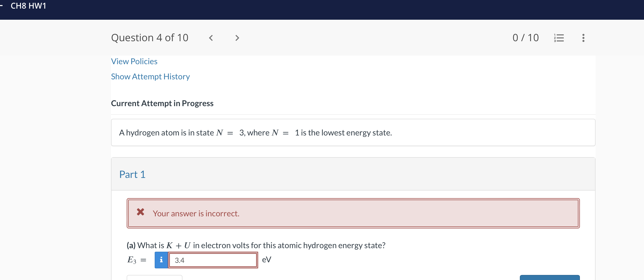The image size is (644, 280).
Task: Expand Show Attempt History
Action: coord(150,76)
